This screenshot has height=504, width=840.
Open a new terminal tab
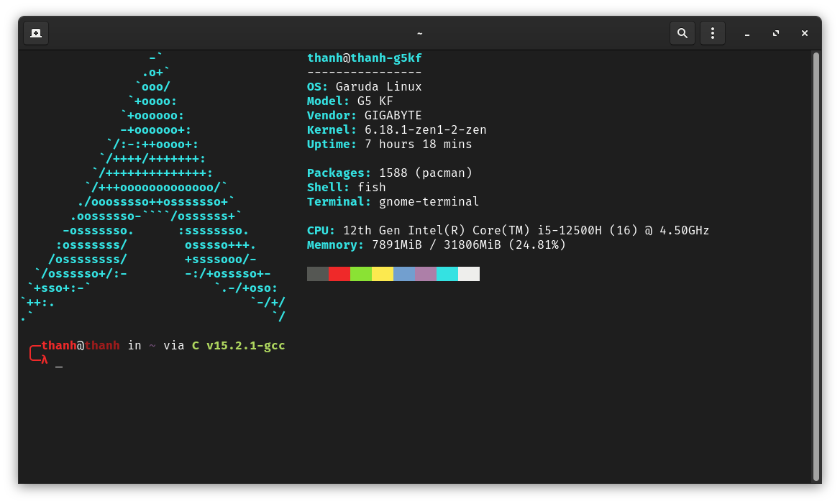coord(36,33)
